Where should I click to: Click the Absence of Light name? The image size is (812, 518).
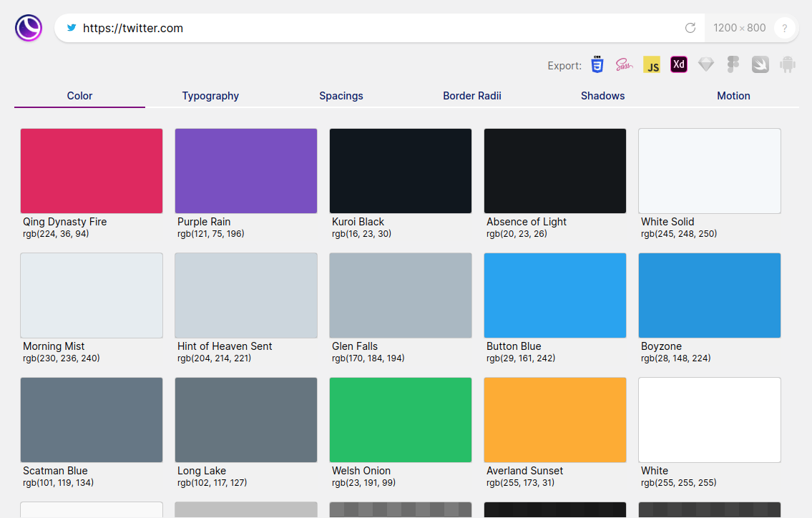(526, 222)
